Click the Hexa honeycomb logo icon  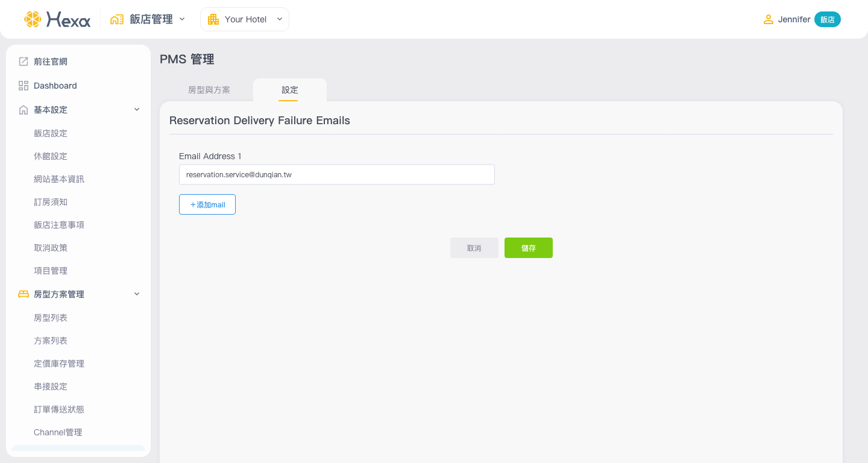[33, 19]
